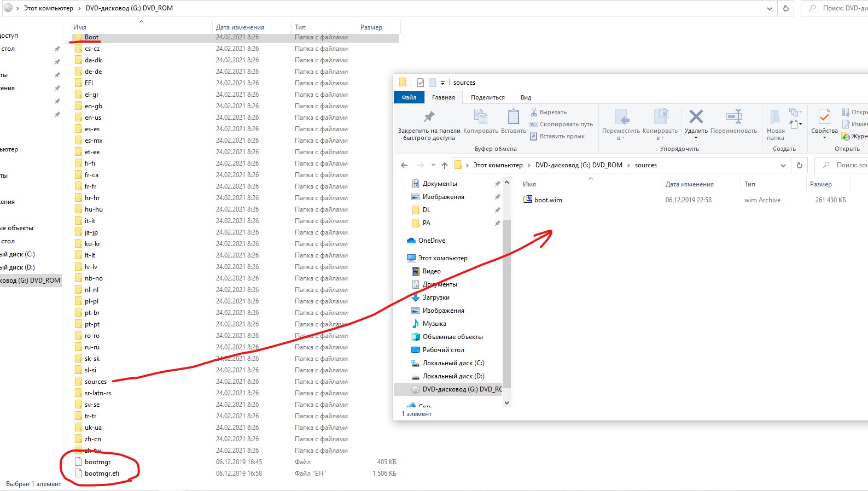Click the Вставить clipboard paste icon
The height and width of the screenshot is (491, 868).
[x=513, y=117]
